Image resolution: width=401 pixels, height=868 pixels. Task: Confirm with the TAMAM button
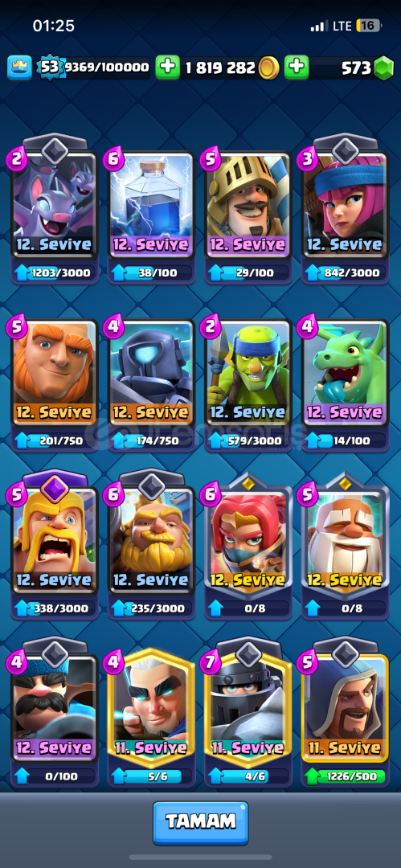point(201,823)
